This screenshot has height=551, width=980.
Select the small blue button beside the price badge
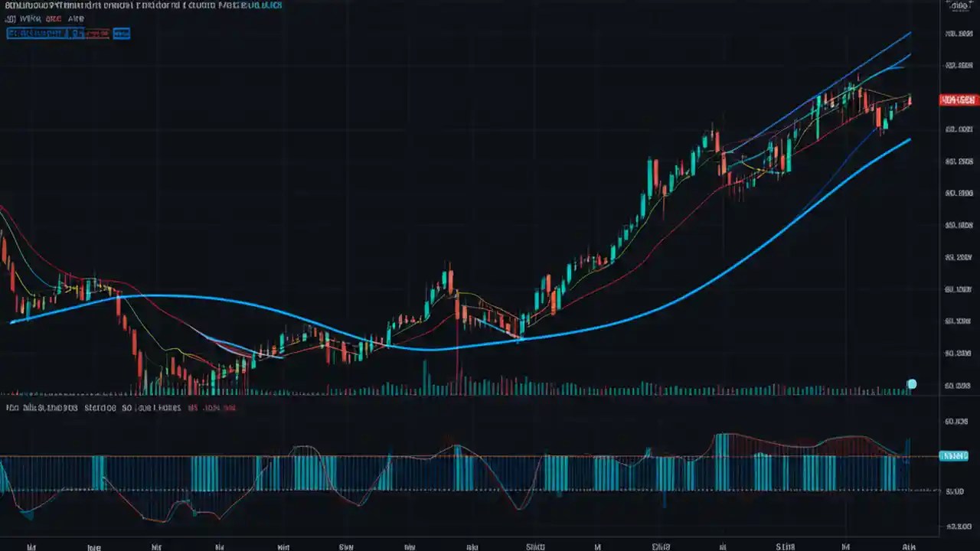pos(121,33)
